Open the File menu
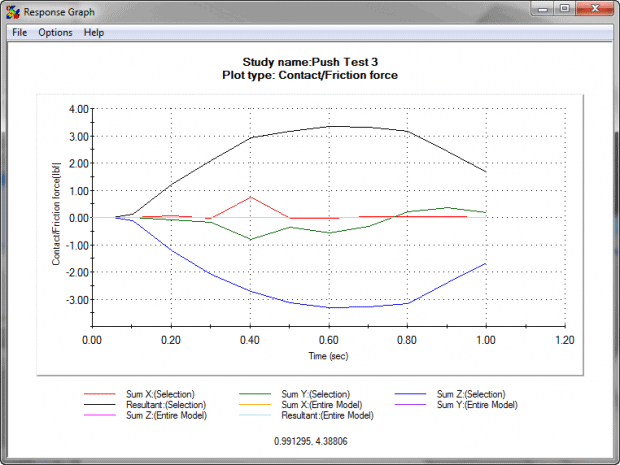The width and height of the screenshot is (620, 465). click(x=19, y=32)
